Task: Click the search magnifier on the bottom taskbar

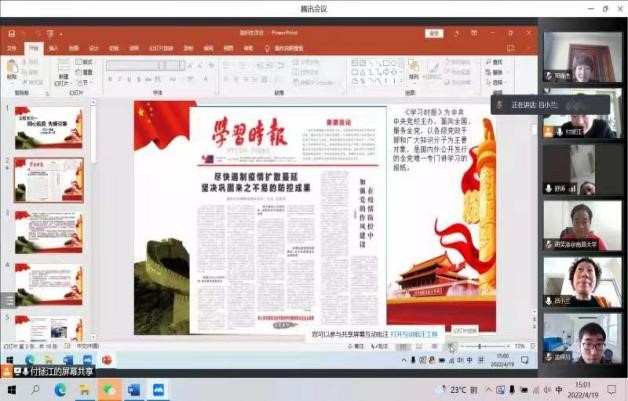Action: (x=36, y=389)
